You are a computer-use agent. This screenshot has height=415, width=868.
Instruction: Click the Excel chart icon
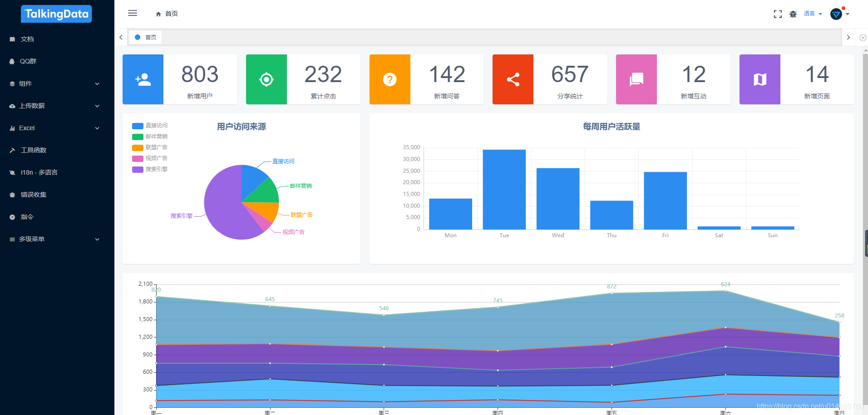[x=12, y=128]
